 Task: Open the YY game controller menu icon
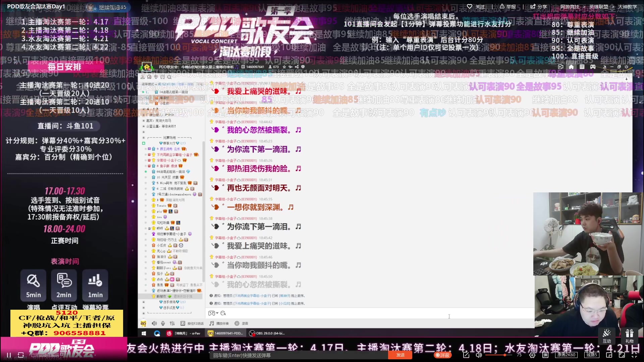click(x=211, y=313)
